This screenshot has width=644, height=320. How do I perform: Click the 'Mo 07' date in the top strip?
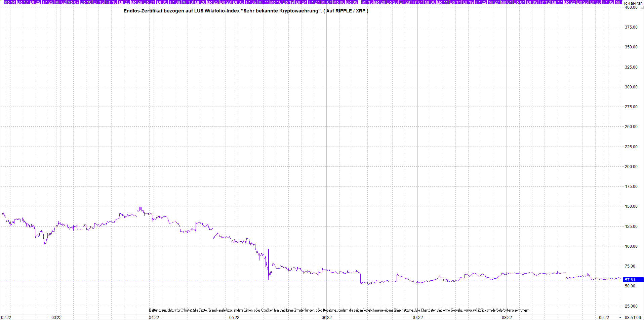73,2
